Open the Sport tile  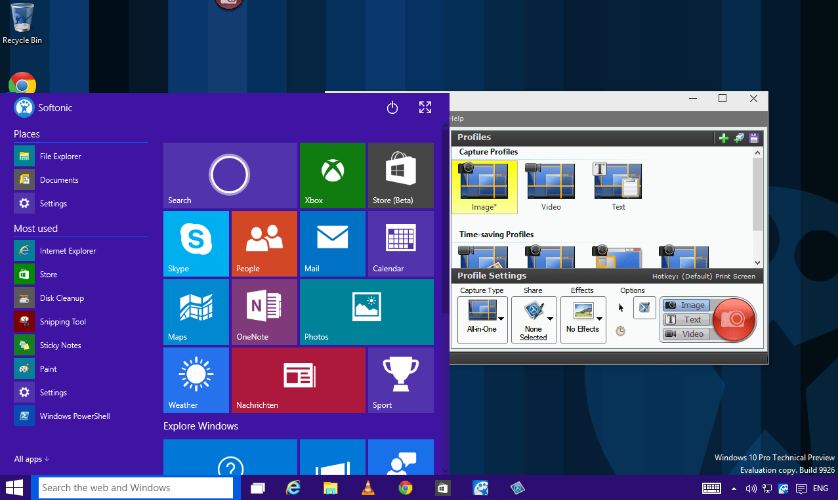coord(401,380)
